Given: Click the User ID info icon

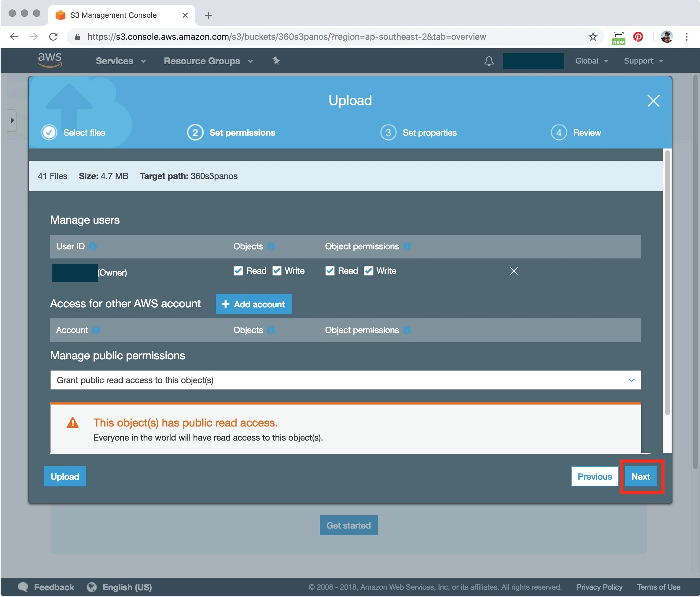Looking at the screenshot, I should coord(93,247).
